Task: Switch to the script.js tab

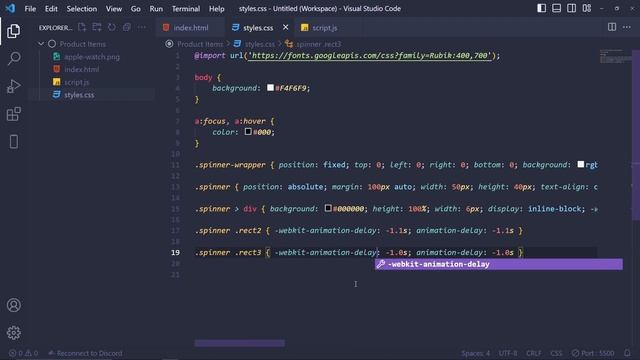Action: tap(324, 27)
